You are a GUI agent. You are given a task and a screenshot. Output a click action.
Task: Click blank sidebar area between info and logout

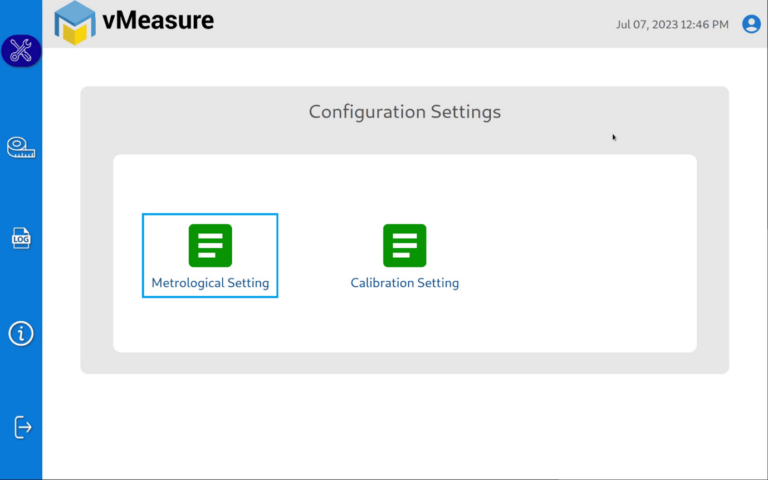21,381
